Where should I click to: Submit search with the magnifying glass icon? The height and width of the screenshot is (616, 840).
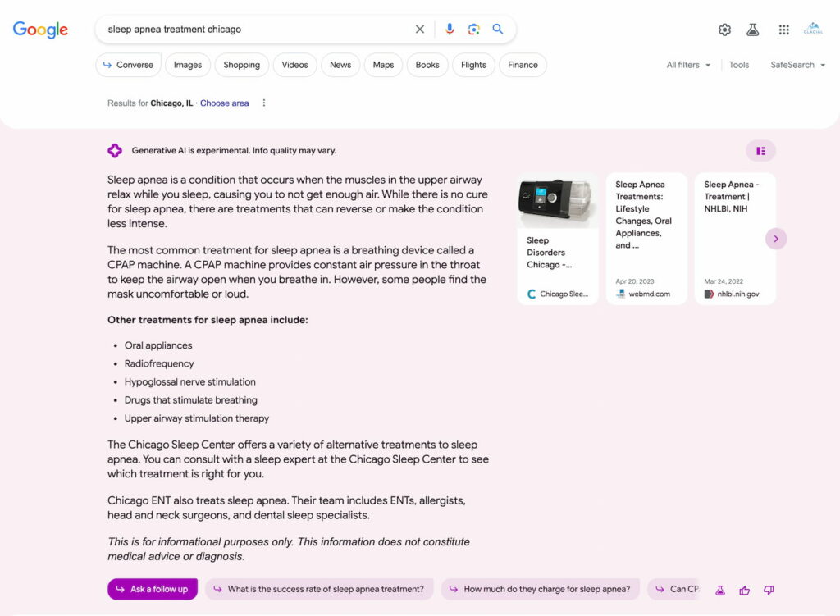click(x=498, y=29)
